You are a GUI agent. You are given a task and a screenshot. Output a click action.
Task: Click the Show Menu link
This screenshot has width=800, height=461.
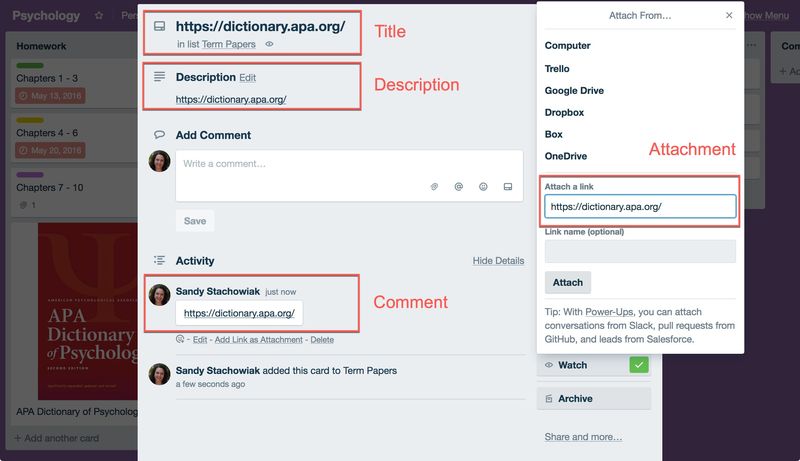point(767,16)
